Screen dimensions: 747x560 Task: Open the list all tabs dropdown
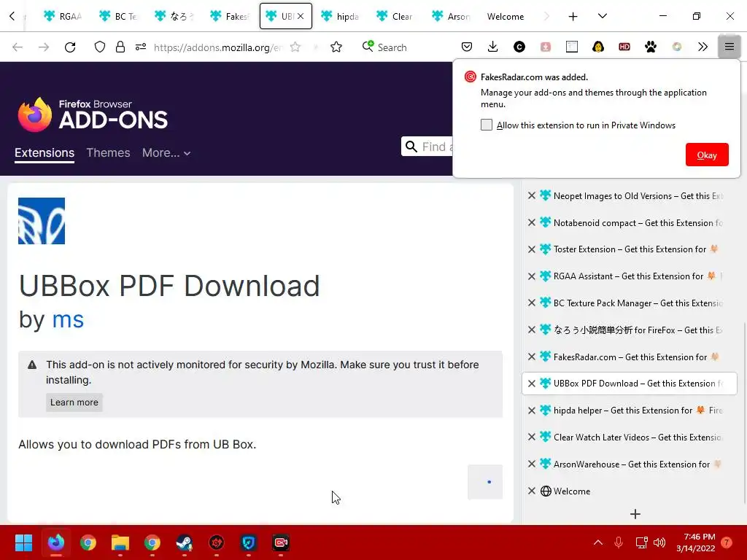(x=603, y=16)
